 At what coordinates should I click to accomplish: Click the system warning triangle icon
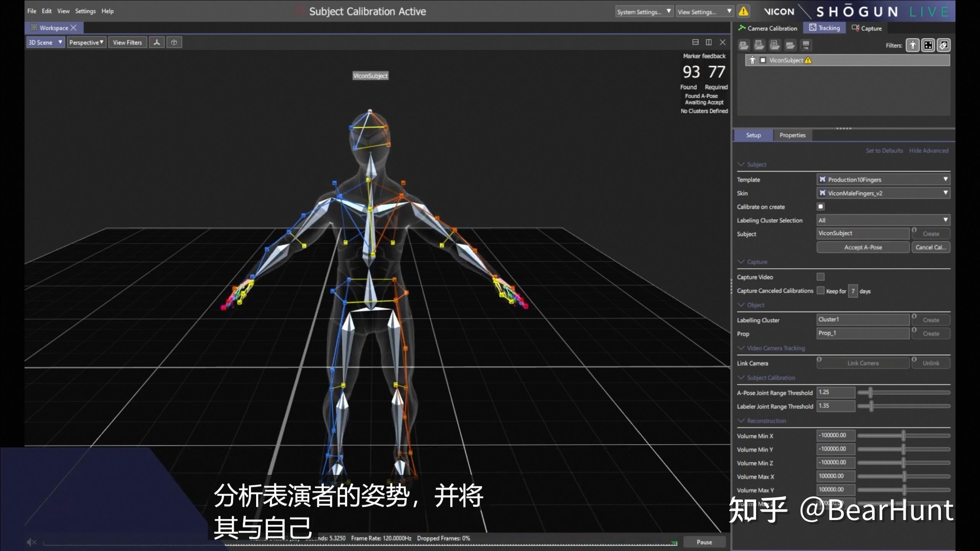[743, 11]
